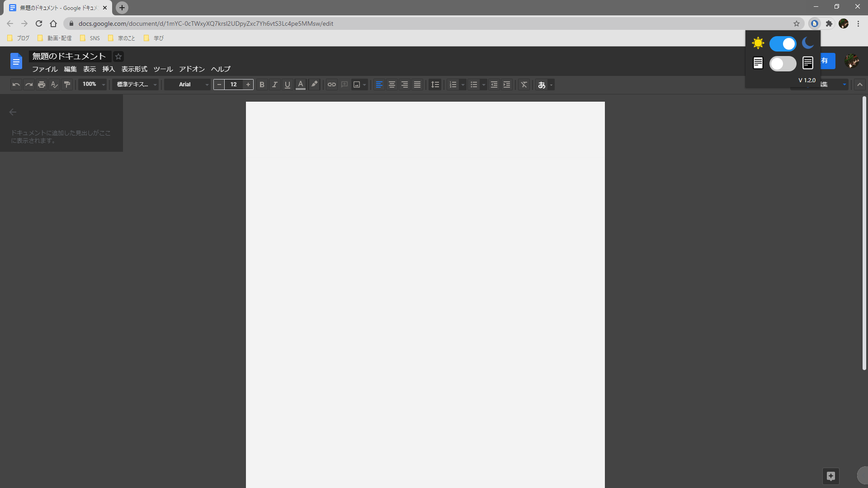Image resolution: width=868 pixels, height=488 pixels.
Task: Click the Insert link icon
Action: [x=331, y=84]
